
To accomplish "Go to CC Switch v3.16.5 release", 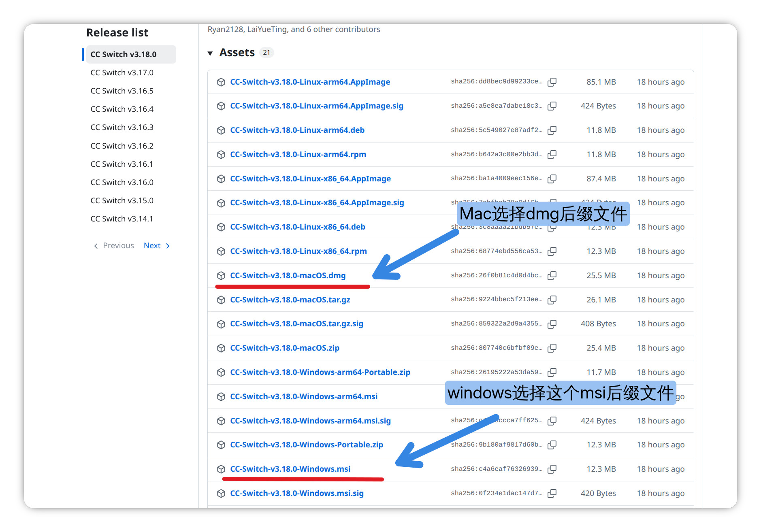I will pyautogui.click(x=122, y=91).
